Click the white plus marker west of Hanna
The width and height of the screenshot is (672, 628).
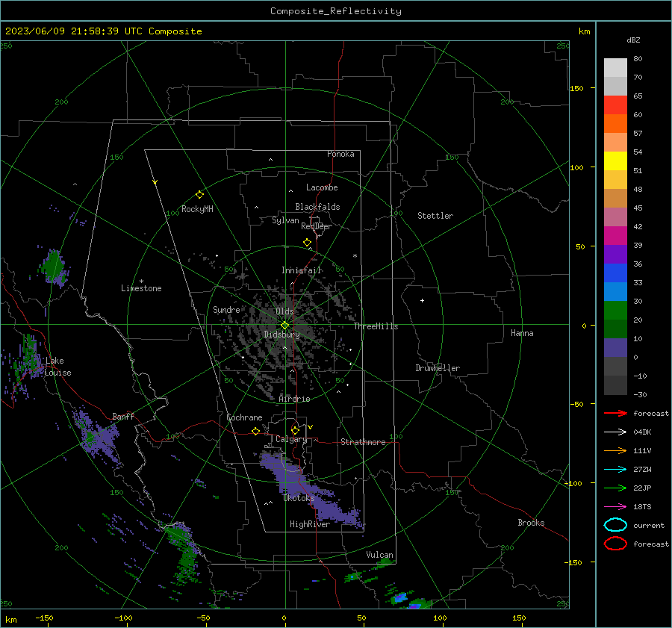[422, 300]
